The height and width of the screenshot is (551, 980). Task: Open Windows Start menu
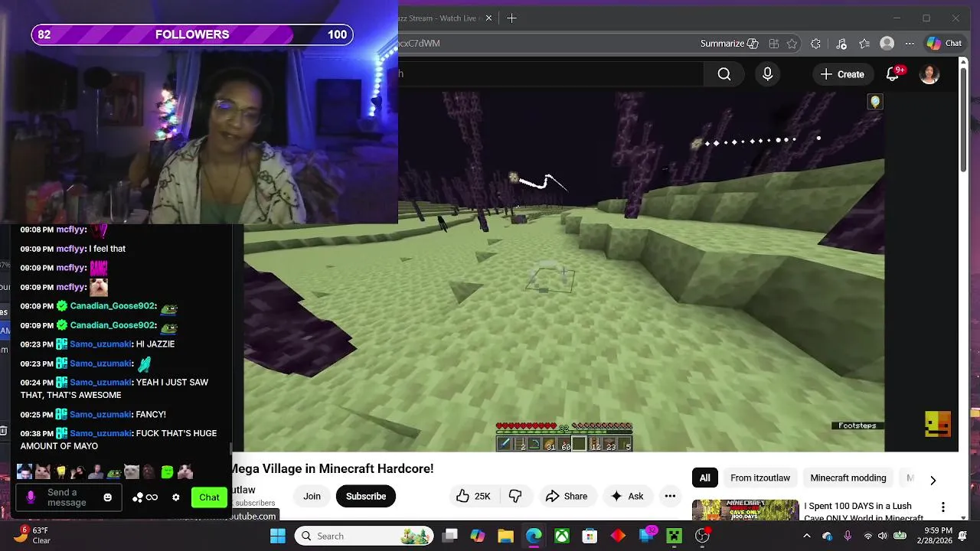(278, 536)
